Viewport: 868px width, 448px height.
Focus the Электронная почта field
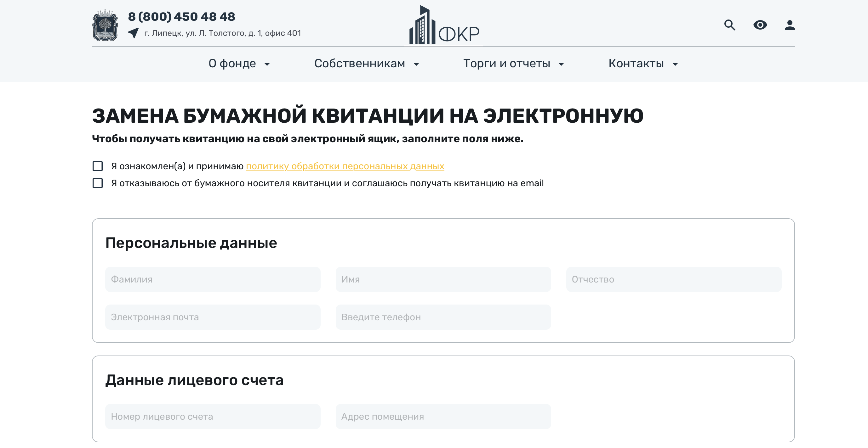pos(213,317)
